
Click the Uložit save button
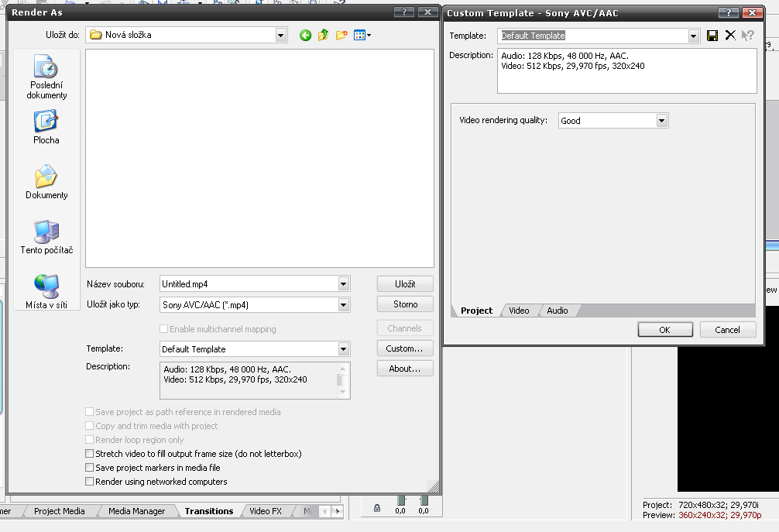pos(405,284)
